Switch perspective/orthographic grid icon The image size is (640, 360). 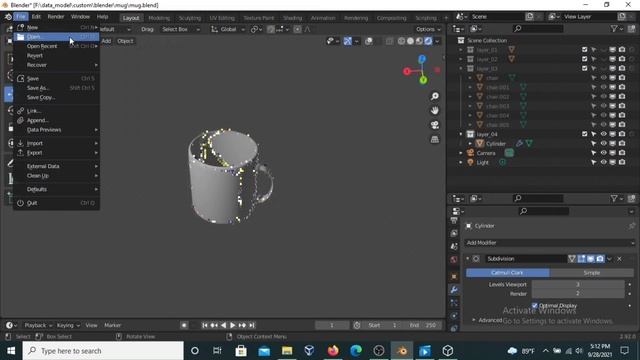[435, 139]
